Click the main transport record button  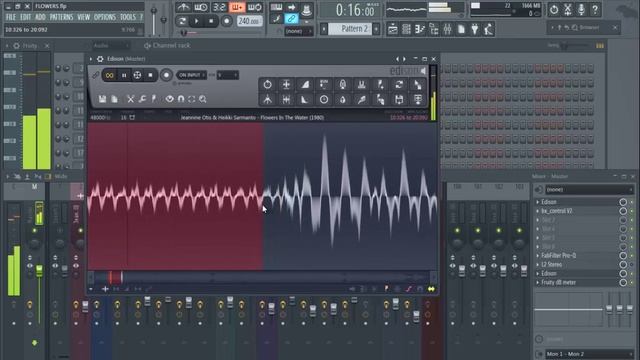click(x=226, y=21)
